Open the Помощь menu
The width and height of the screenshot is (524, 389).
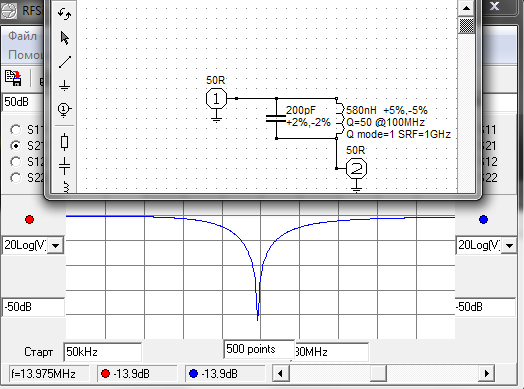coord(25,54)
